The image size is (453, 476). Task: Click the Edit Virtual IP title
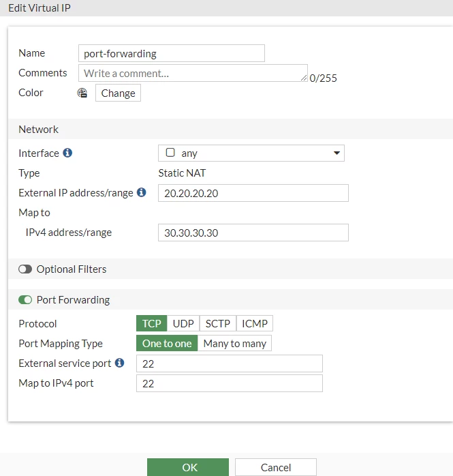(40, 8)
